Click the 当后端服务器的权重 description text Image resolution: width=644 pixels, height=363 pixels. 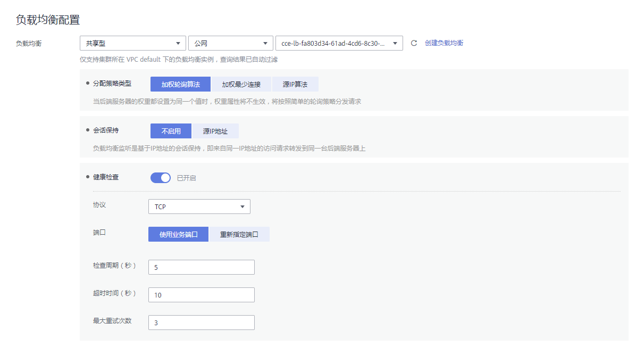227,101
